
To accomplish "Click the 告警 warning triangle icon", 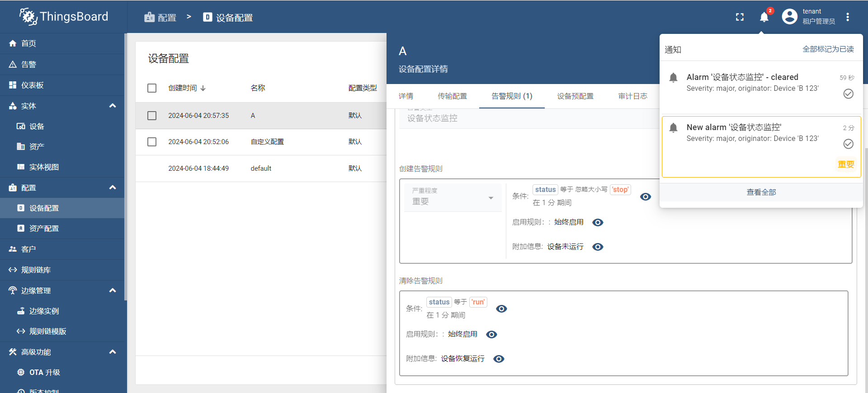I will [13, 64].
